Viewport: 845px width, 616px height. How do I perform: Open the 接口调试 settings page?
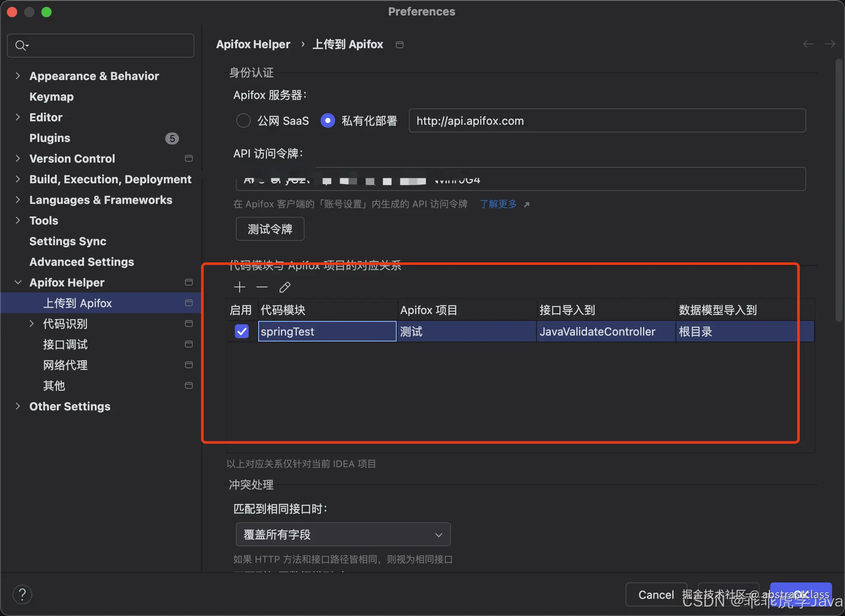65,344
